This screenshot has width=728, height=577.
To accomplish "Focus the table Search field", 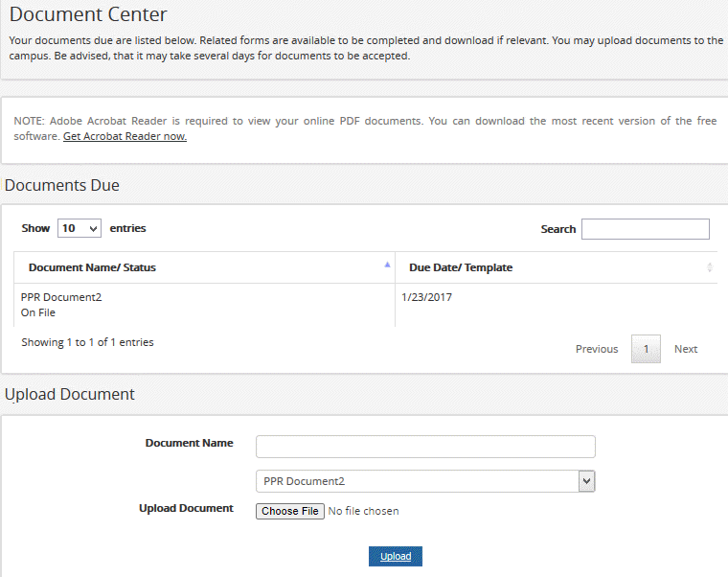I will pos(645,229).
